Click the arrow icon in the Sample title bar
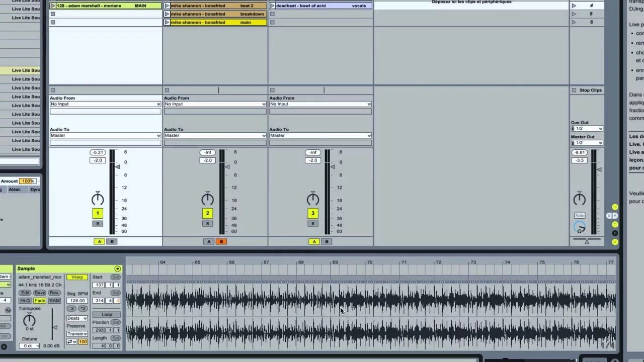This screenshot has width=644, height=362. click(117, 269)
